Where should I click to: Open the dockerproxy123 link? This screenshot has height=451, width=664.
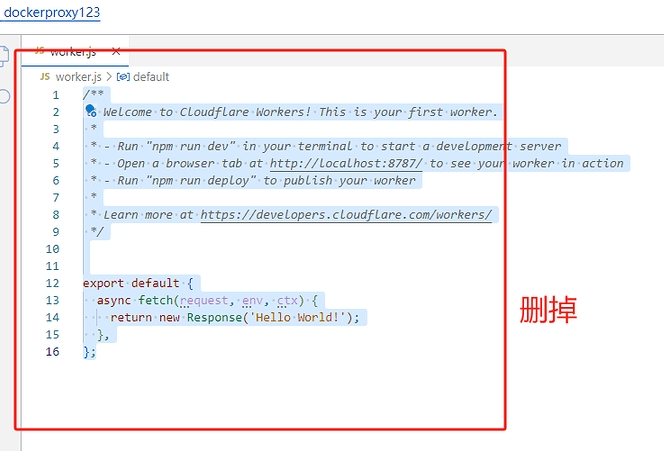coord(50,15)
